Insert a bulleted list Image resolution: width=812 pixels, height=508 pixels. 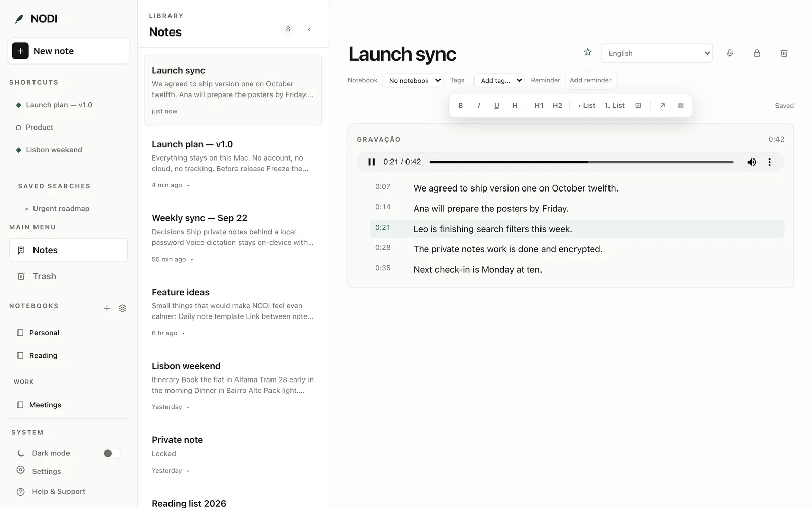tap(587, 106)
